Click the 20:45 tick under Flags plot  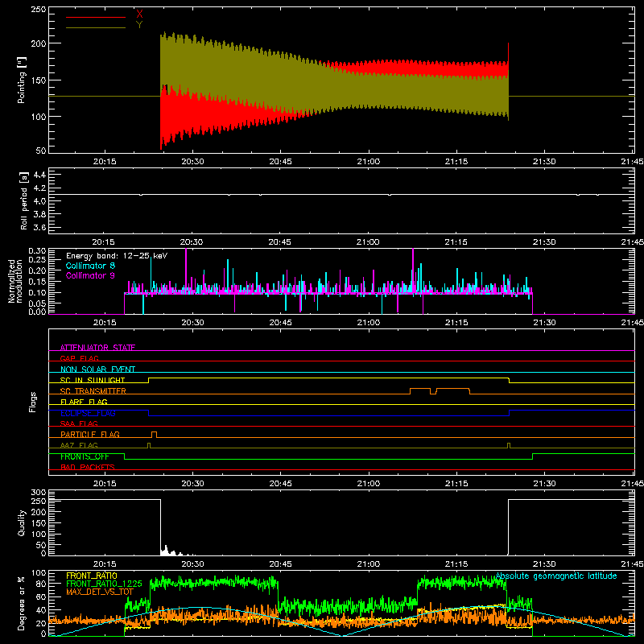point(280,484)
